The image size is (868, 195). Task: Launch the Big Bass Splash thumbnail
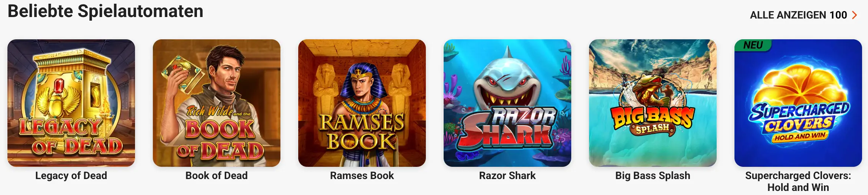point(653,103)
